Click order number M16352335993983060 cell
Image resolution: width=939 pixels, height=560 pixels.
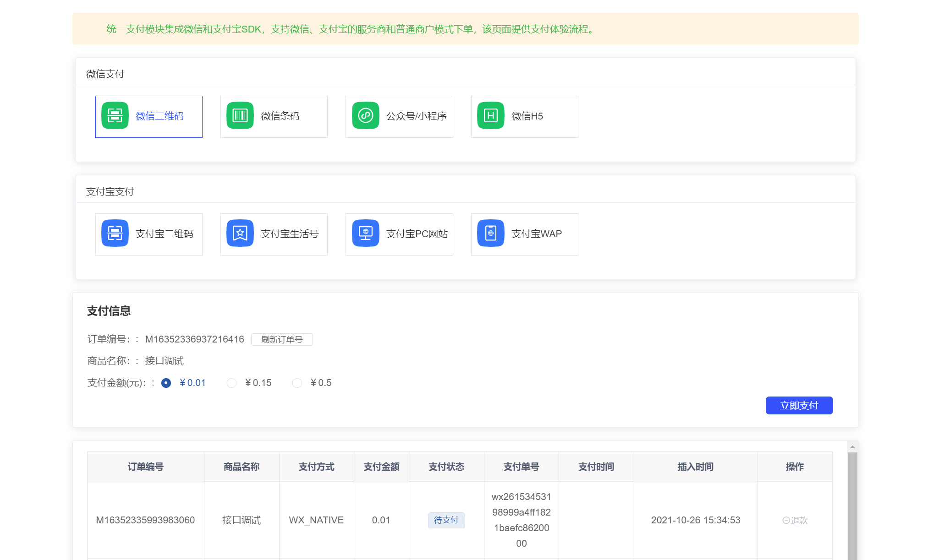[145, 520]
